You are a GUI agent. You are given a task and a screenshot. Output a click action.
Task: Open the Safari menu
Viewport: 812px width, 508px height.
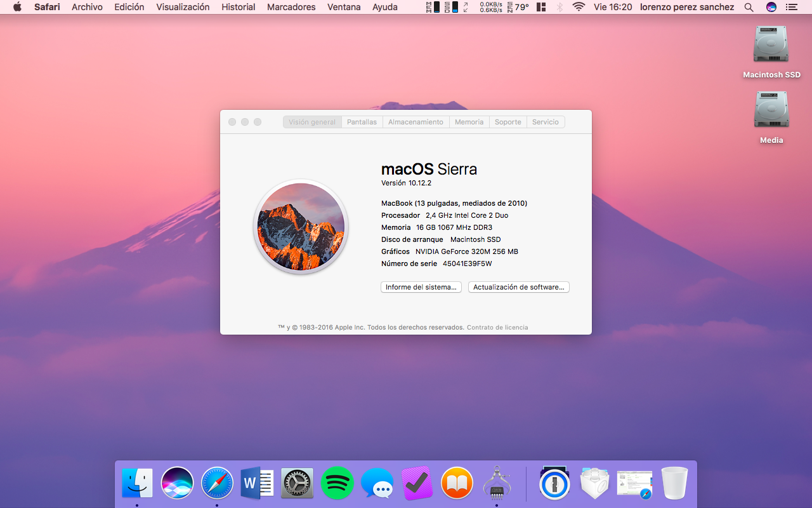[x=47, y=7]
